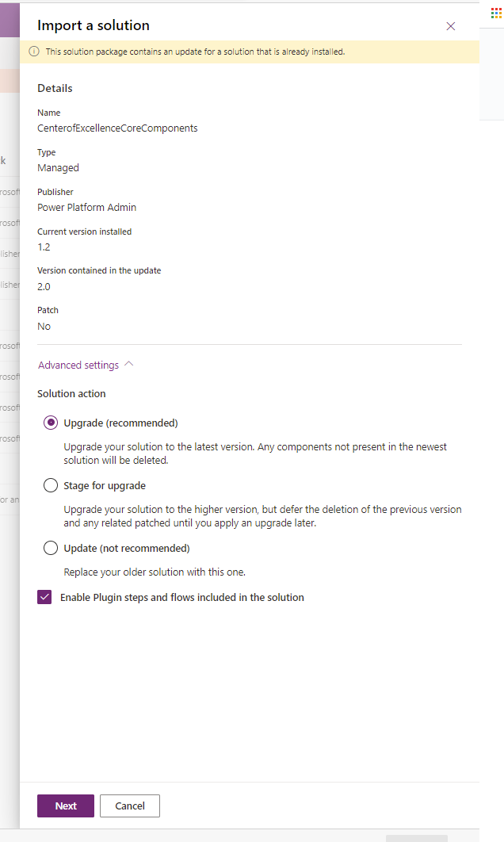Click the yellow update notification banner
The width and height of the screenshot is (504, 842).
tap(238, 51)
